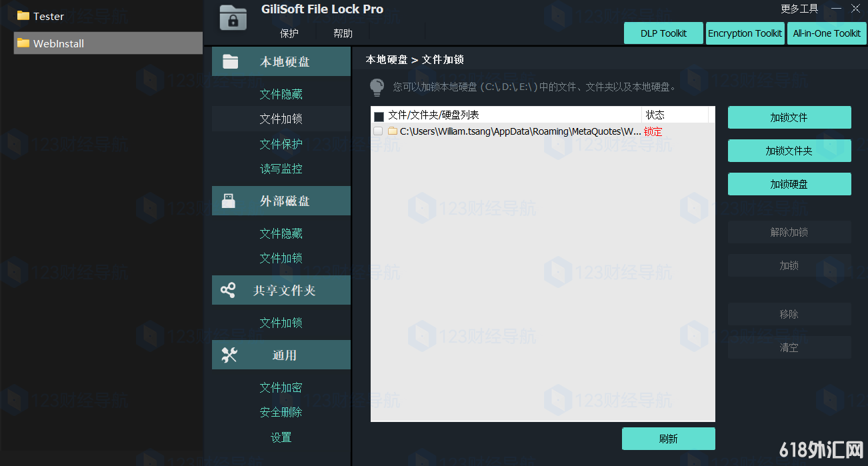Click the USB drive icon beside 外部磁盘
Screen dimensions: 868x466
pos(229,201)
